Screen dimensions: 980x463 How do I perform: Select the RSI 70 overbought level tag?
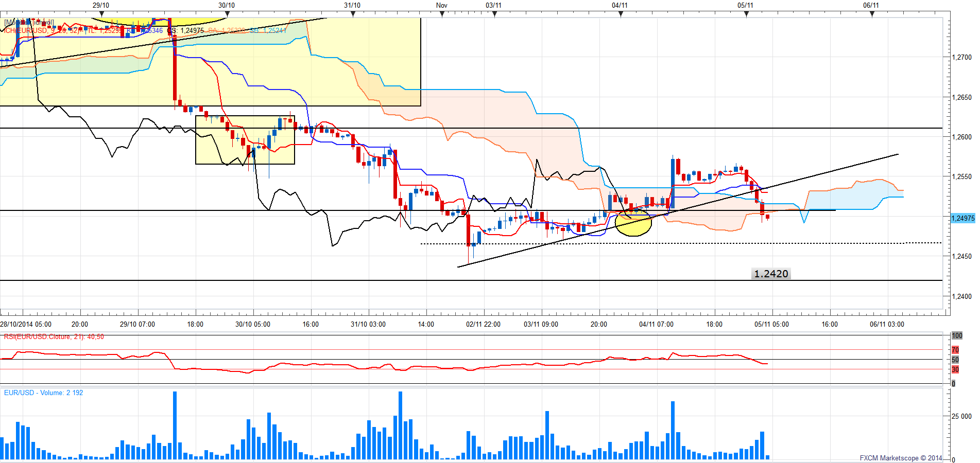pyautogui.click(x=955, y=350)
